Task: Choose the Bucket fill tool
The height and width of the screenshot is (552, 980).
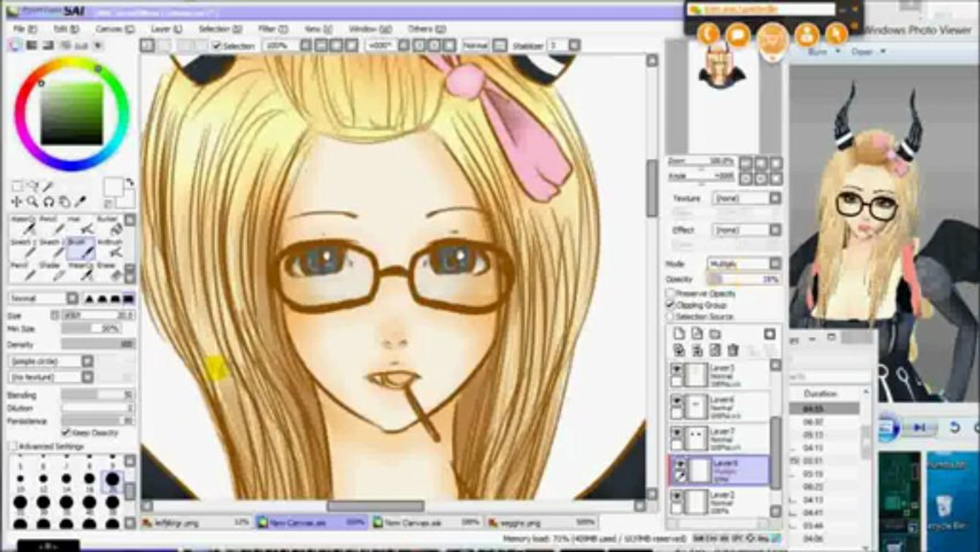Action: 109,225
